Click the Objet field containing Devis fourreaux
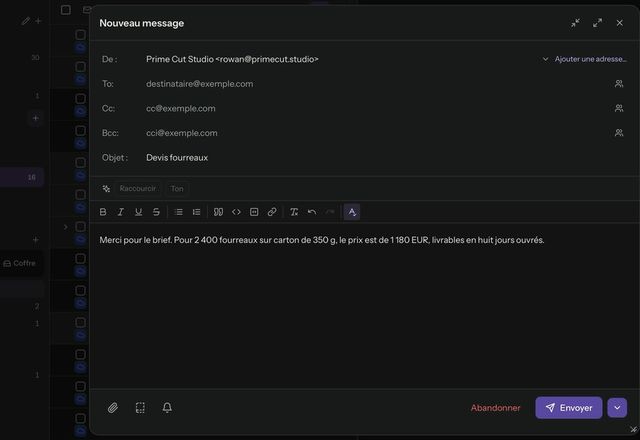 pos(384,158)
